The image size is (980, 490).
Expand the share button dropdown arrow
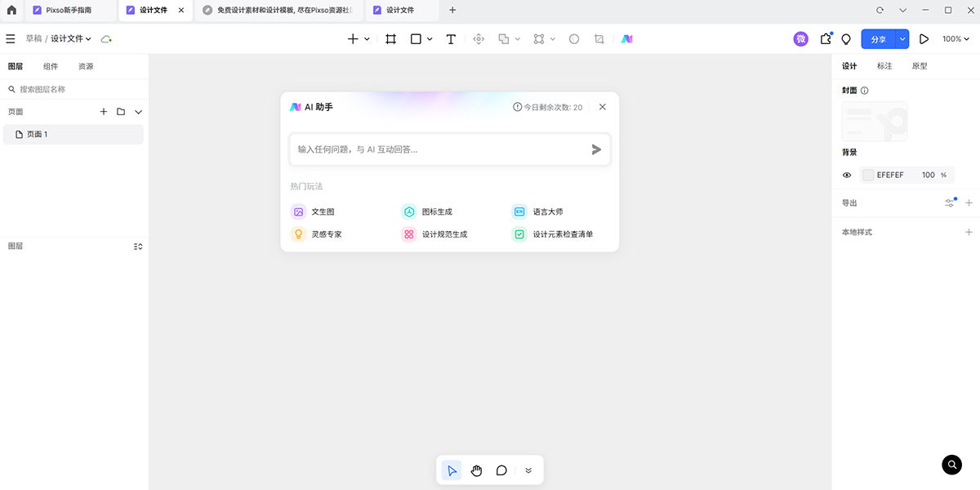(x=902, y=38)
